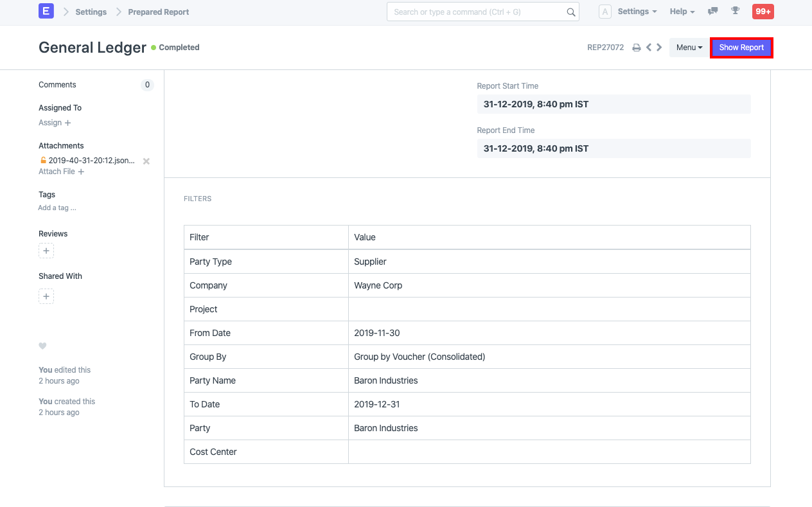Print the General Ledger report
Image resolution: width=812 pixels, height=507 pixels.
636,47
